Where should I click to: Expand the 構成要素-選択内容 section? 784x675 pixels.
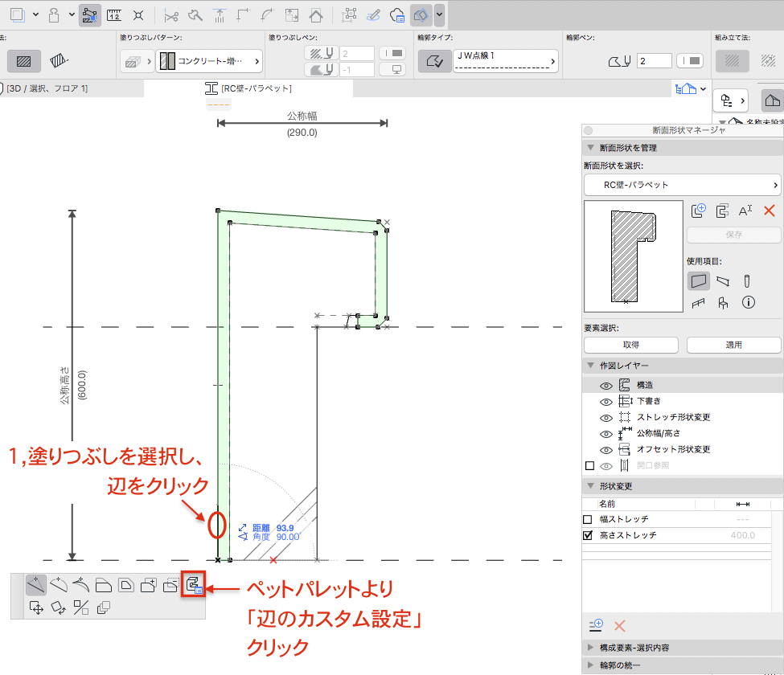591,648
